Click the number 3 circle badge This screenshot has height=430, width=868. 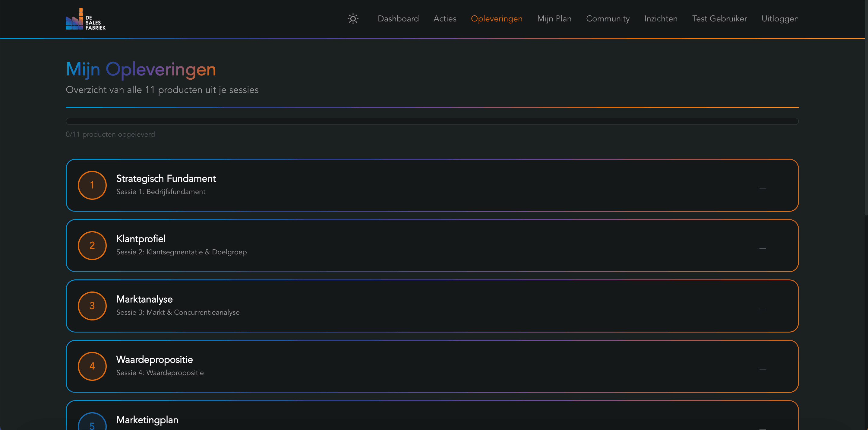[x=92, y=306]
